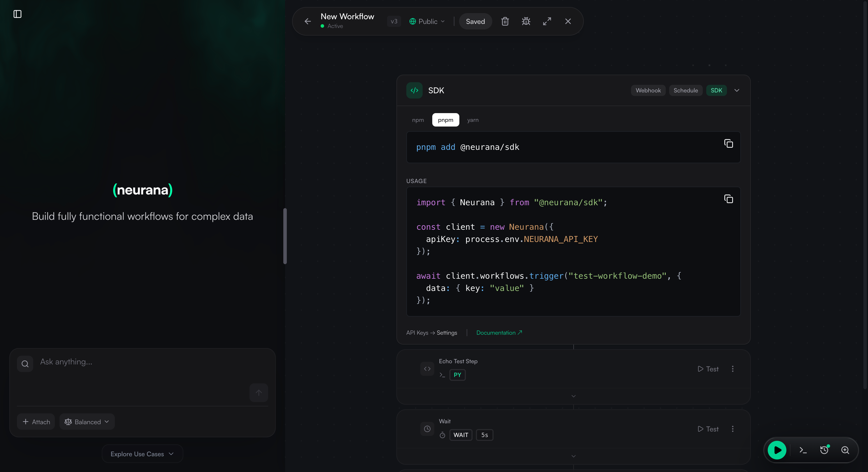Copy the usage code snippet
Screen dimensions: 868x472
[728, 199]
